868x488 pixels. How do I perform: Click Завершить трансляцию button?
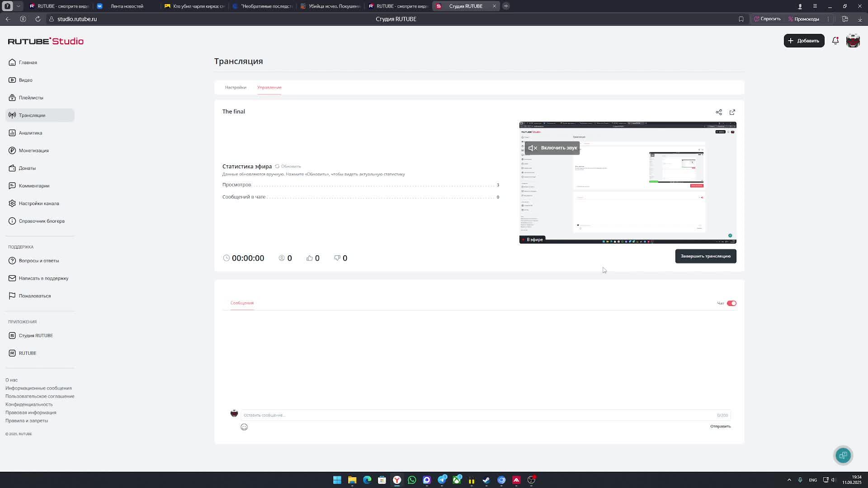pyautogui.click(x=705, y=256)
